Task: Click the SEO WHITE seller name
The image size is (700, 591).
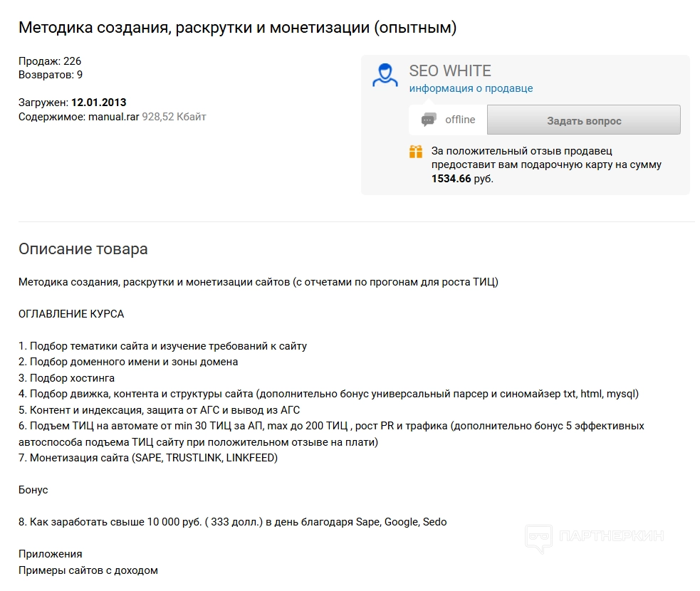Action: [x=449, y=71]
